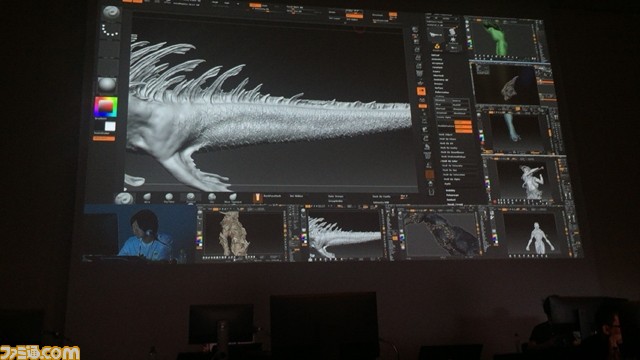Toggle the orange button below the color swatches

104,139
